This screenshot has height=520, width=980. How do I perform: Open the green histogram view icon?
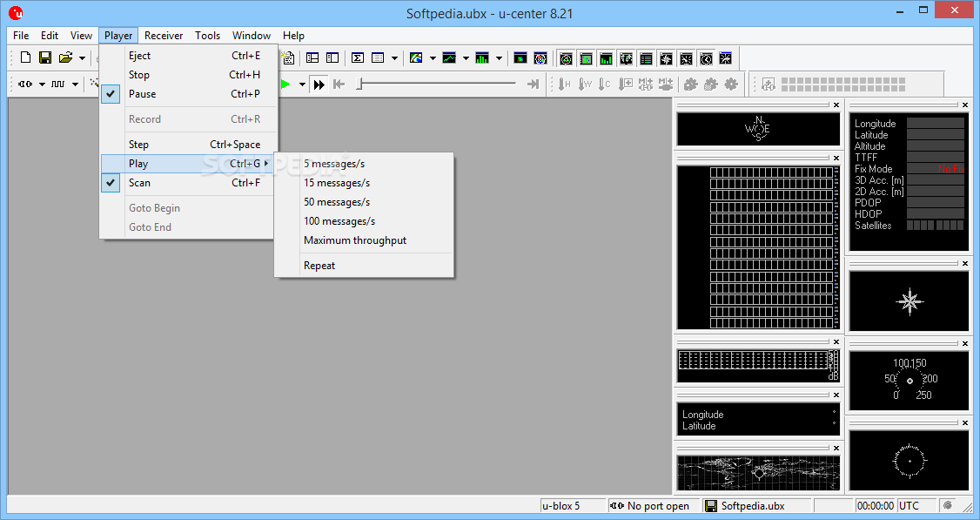pos(482,58)
